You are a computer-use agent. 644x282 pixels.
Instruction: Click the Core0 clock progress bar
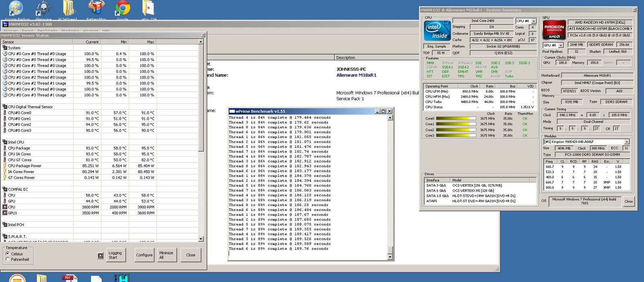[x=456, y=119]
